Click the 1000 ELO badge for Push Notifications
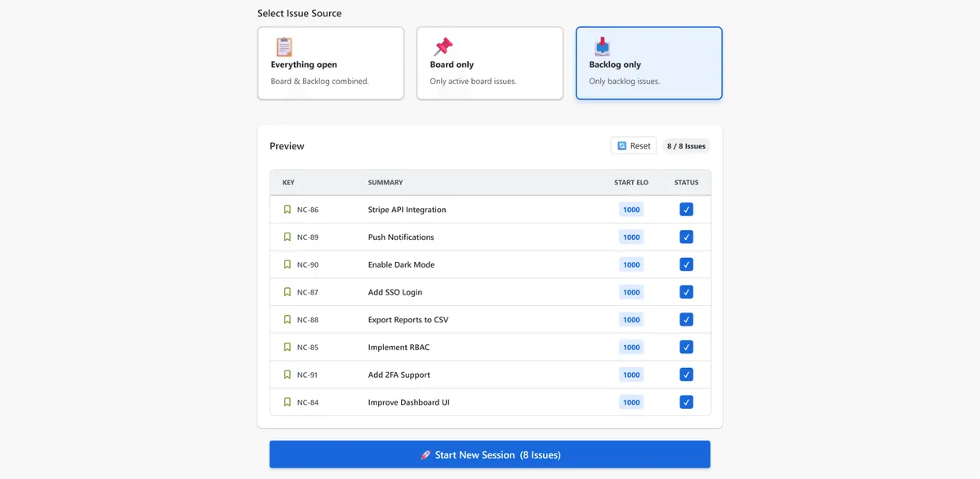980x479 pixels. [631, 237]
